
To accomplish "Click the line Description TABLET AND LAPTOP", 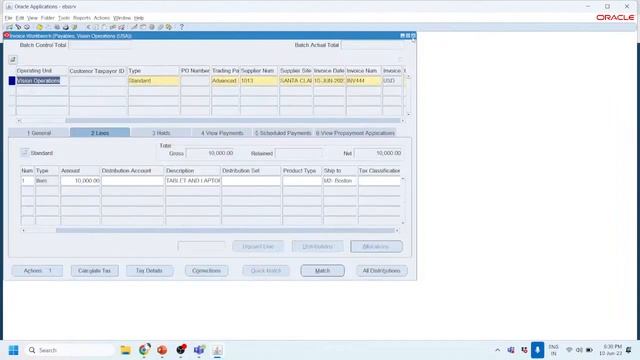I will click(x=193, y=180).
